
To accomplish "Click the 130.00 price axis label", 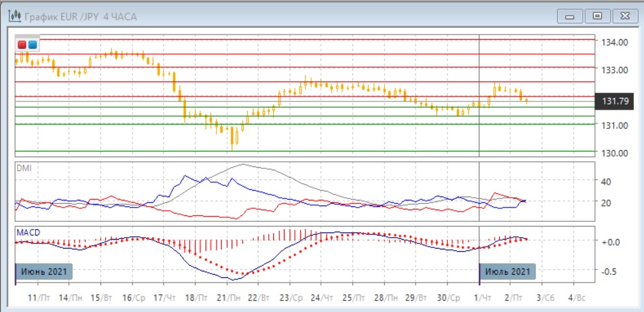I will point(615,153).
